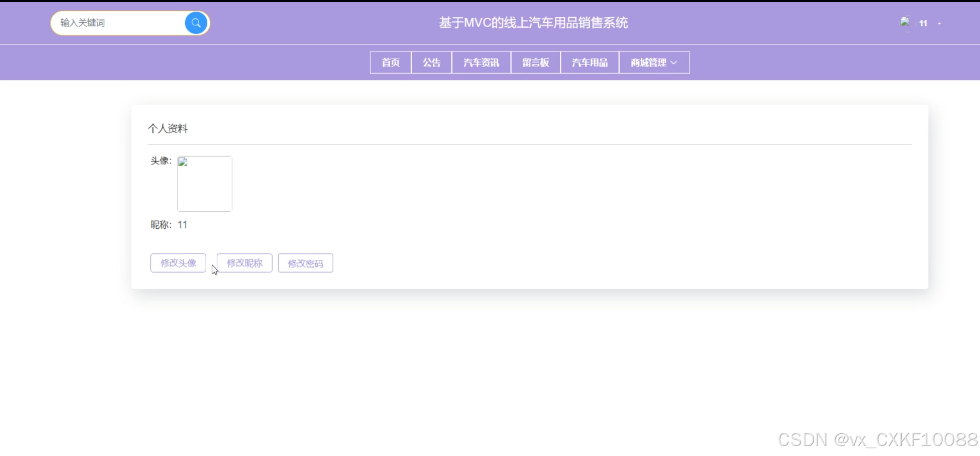980x456 pixels.
Task: Expand the user dropdown arrow beside 11
Action: pos(940,23)
